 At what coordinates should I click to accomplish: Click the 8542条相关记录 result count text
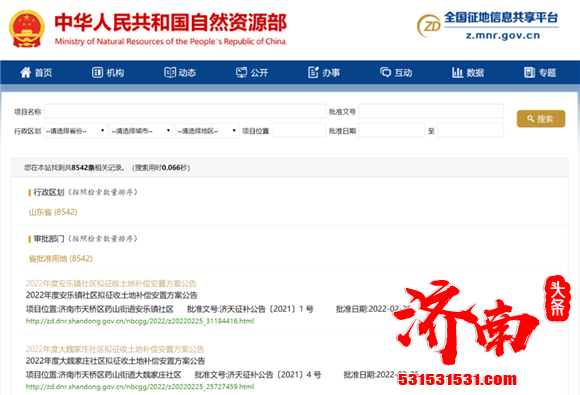tap(97, 168)
